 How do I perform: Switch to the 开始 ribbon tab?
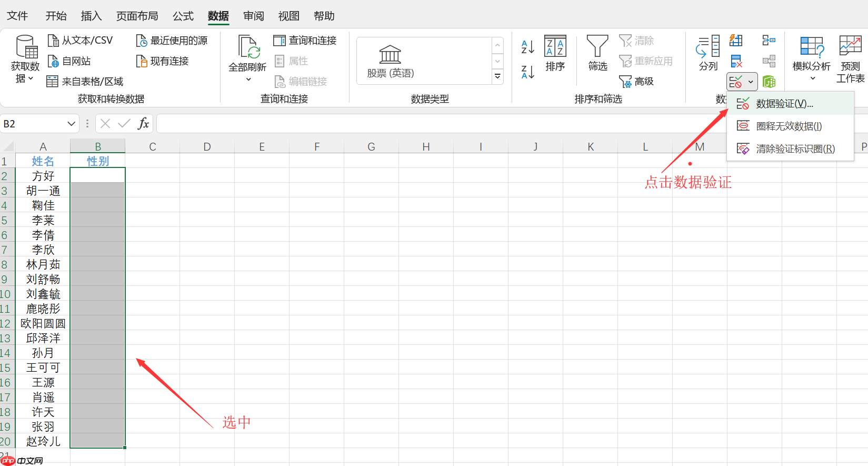pos(56,16)
